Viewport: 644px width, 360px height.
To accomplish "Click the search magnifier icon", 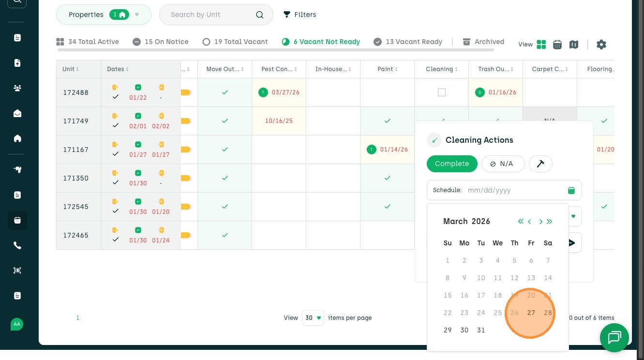I will pos(260,15).
